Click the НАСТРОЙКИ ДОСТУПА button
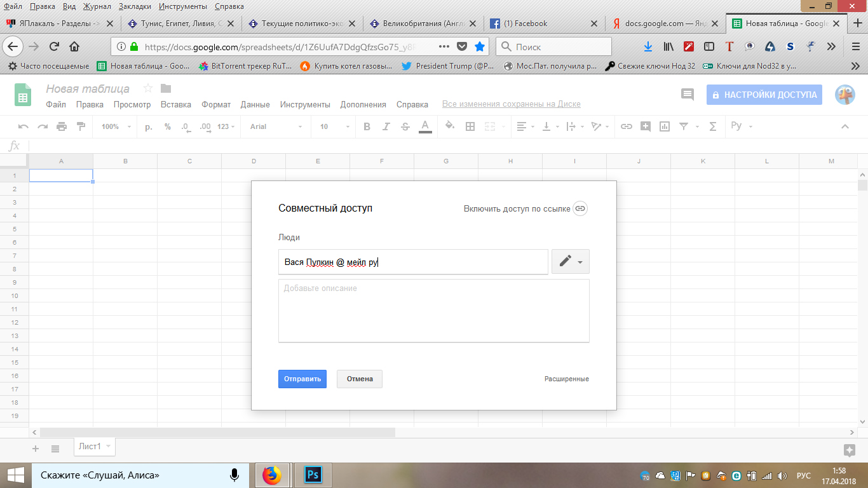 pyautogui.click(x=764, y=95)
